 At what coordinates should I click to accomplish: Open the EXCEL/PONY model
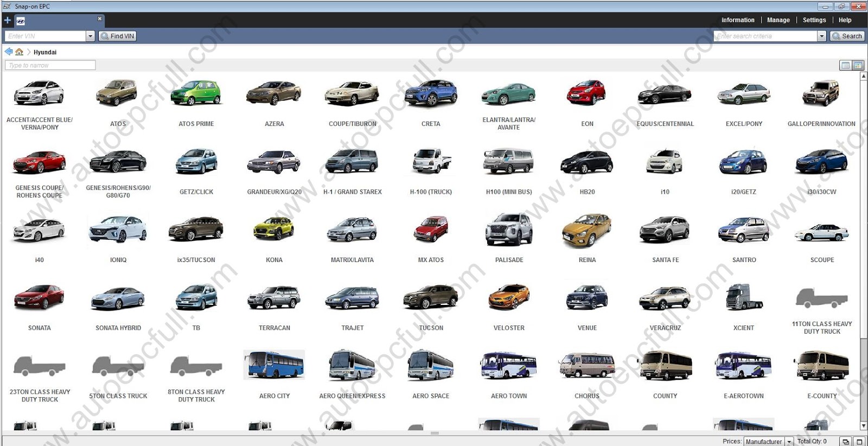pos(744,103)
